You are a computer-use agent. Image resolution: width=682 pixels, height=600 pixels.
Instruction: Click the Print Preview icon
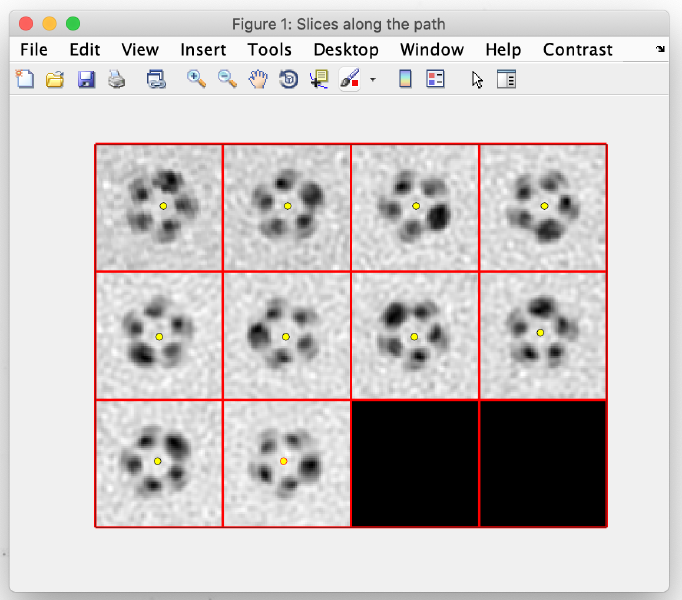click(x=156, y=80)
